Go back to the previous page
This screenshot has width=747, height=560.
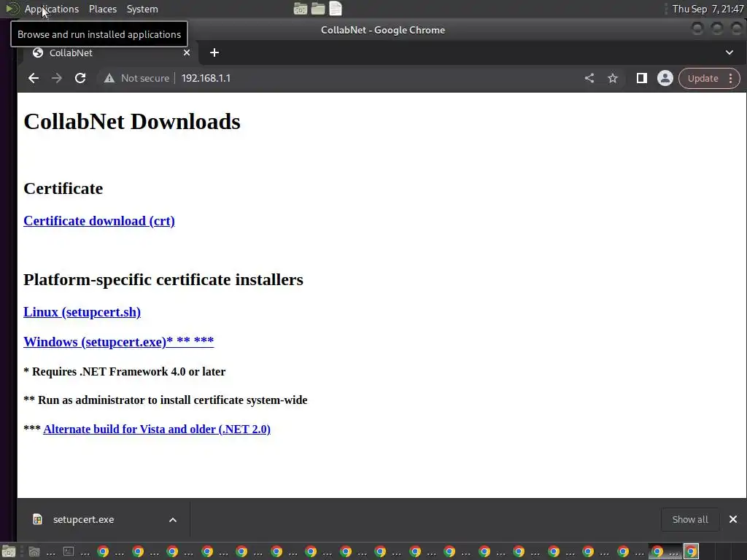point(34,78)
